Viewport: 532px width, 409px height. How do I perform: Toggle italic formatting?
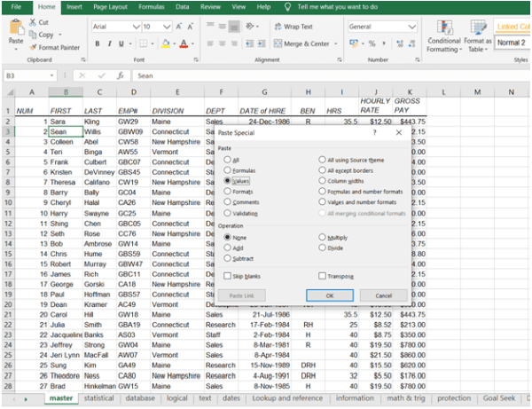tap(109, 43)
